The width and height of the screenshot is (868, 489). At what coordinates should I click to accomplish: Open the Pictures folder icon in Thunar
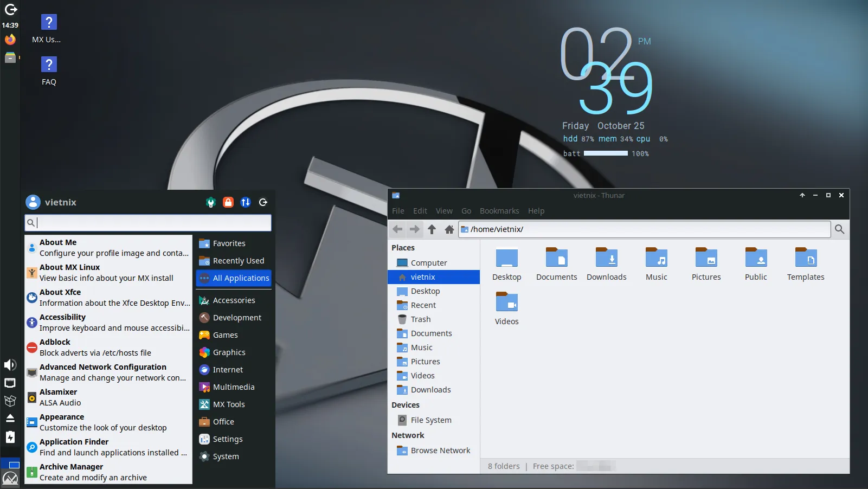click(706, 258)
